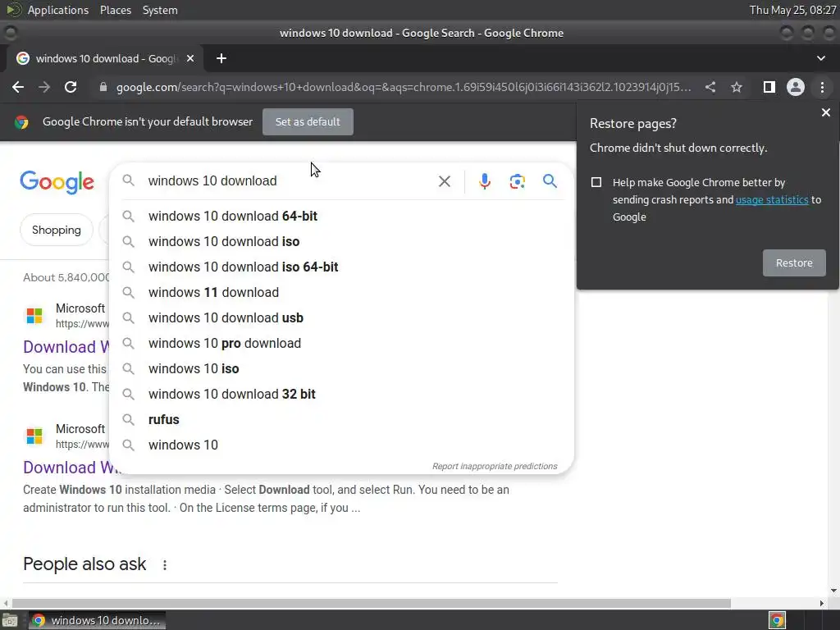Open the Applications menu
Image resolution: width=840 pixels, height=630 pixels.
[x=58, y=10]
